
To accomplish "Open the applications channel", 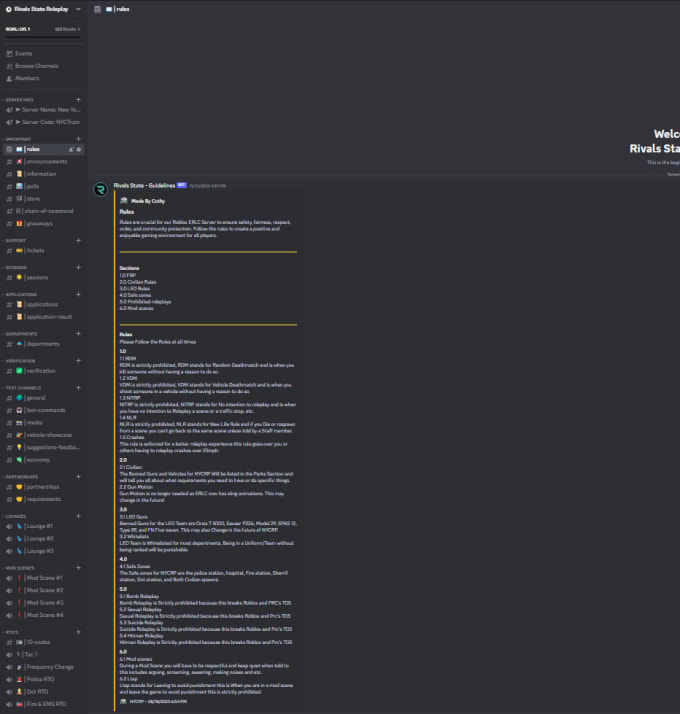I will point(43,304).
